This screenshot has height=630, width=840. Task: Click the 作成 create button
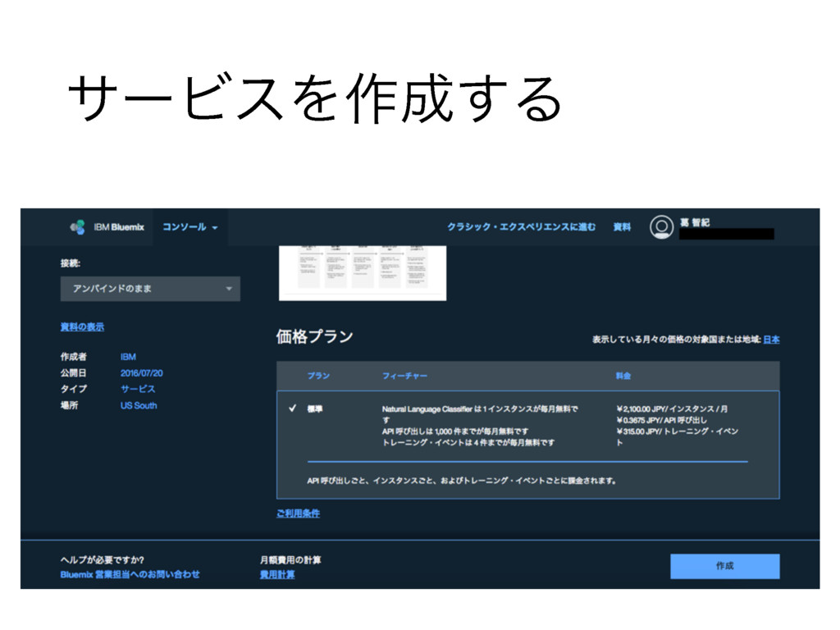point(725,566)
